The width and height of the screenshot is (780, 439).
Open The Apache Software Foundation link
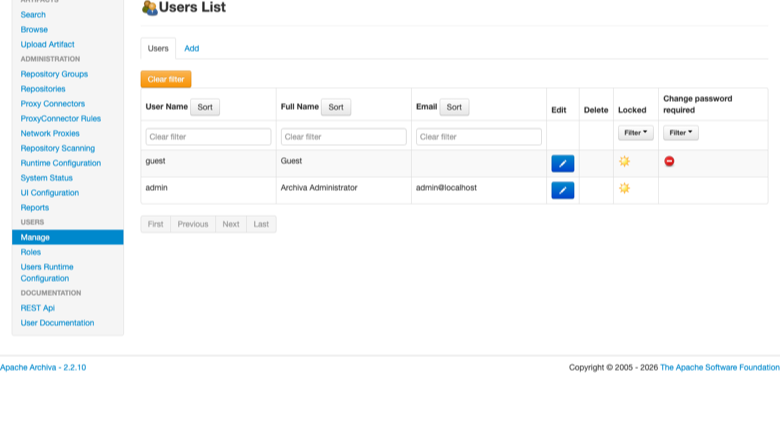[720, 367]
